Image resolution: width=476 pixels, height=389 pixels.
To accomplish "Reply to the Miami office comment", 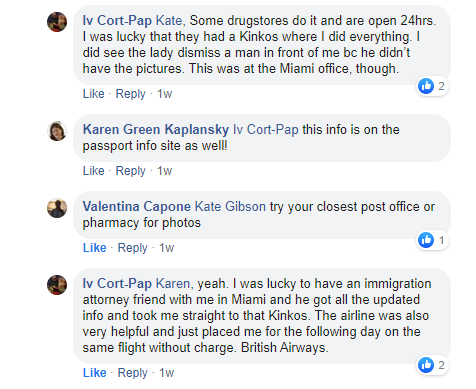I will click(130, 94).
